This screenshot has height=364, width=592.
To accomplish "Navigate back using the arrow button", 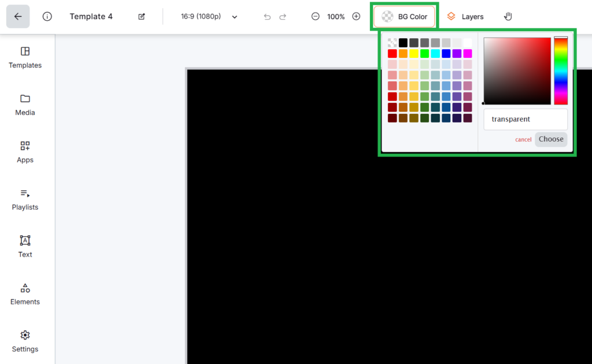I will coord(18,16).
